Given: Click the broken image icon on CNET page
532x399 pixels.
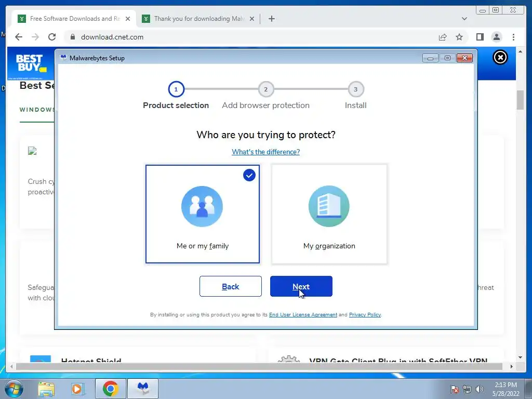Looking at the screenshot, I should click(32, 151).
